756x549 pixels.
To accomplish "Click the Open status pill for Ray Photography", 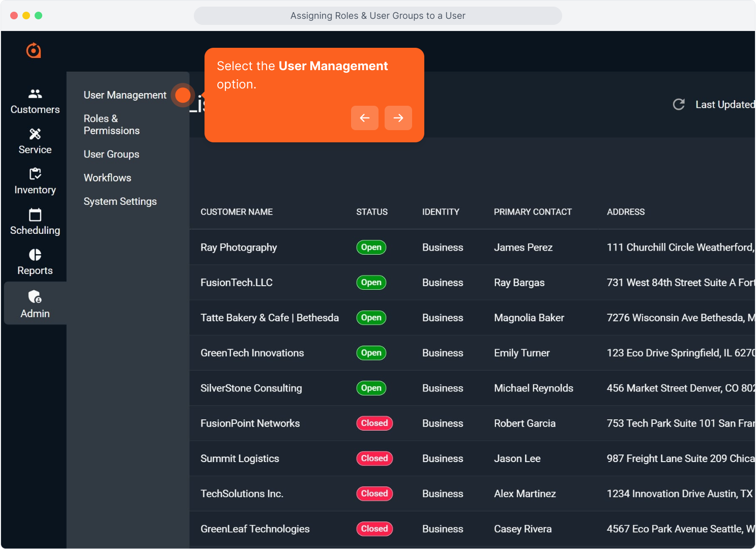I will click(371, 247).
